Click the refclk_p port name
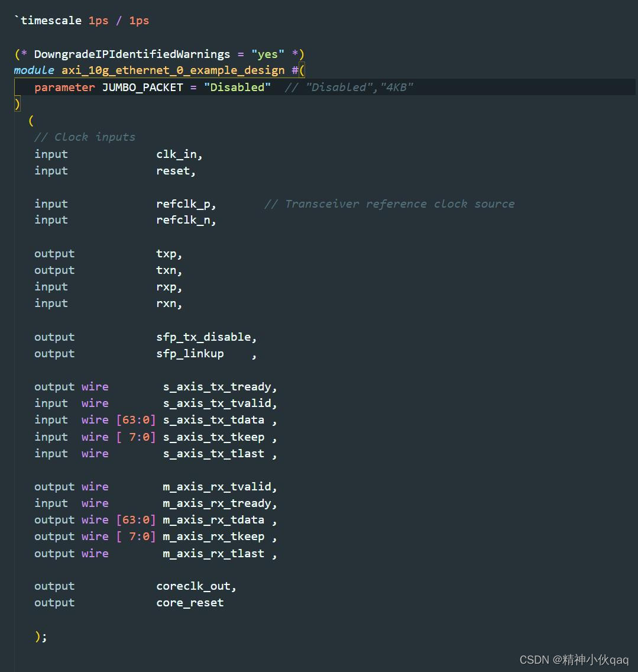The width and height of the screenshot is (638, 672). pos(183,204)
